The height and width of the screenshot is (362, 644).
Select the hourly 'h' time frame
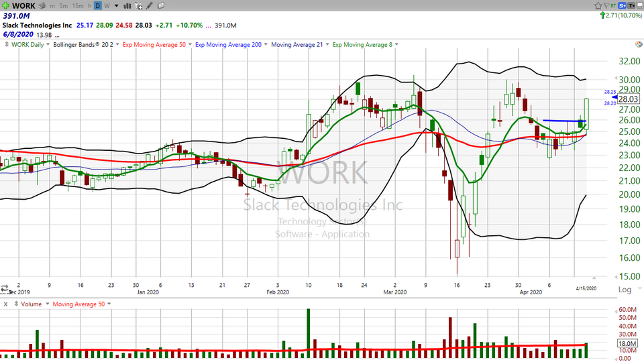[89, 6]
